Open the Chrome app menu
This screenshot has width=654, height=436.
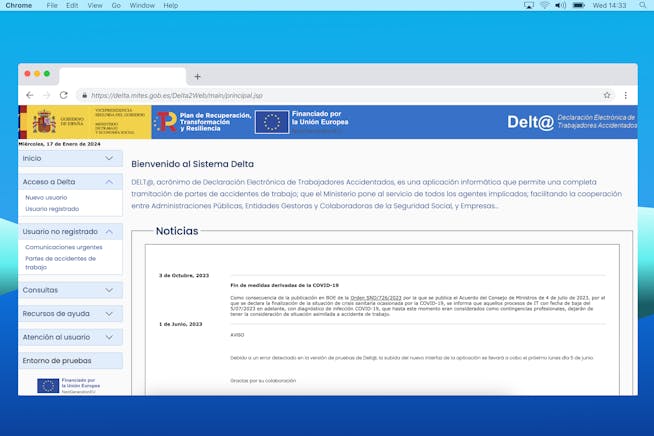pos(19,5)
